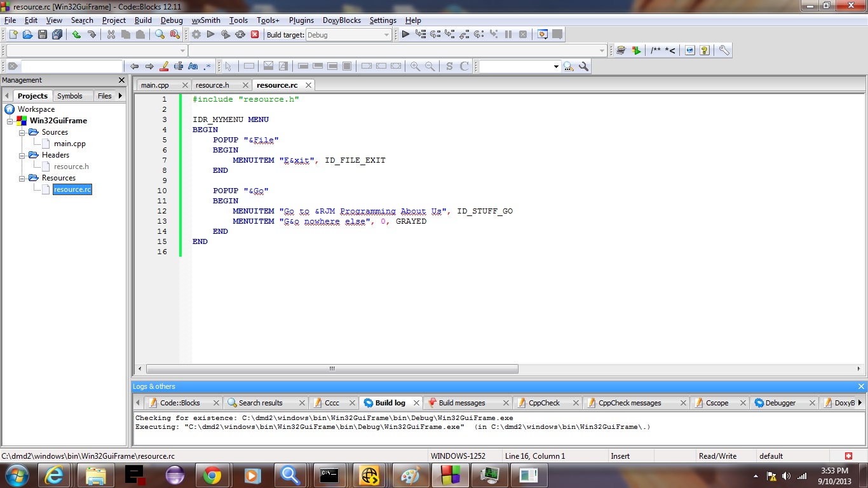Undo the last edit

76,34
